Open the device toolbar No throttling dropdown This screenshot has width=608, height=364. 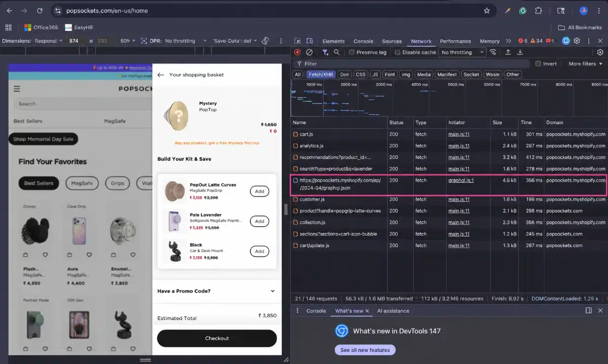186,41
